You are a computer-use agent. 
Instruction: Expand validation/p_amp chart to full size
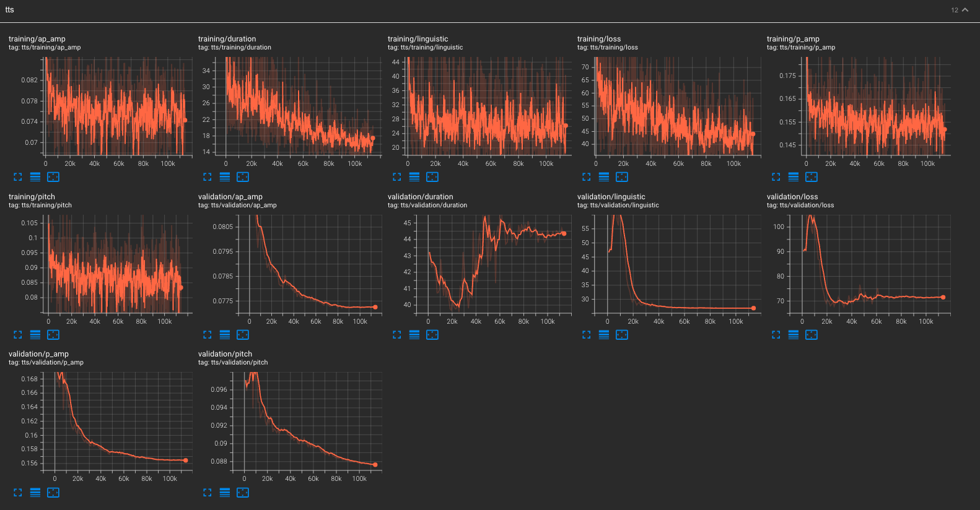pos(18,493)
